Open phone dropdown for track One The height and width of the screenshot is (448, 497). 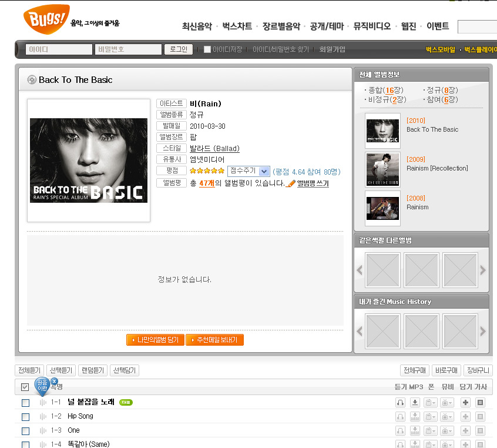coord(431,430)
